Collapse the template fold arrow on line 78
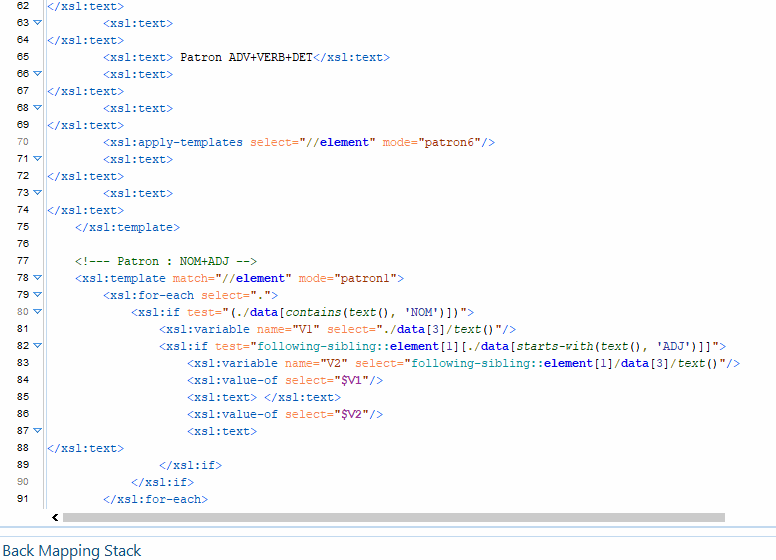 click(x=37, y=278)
